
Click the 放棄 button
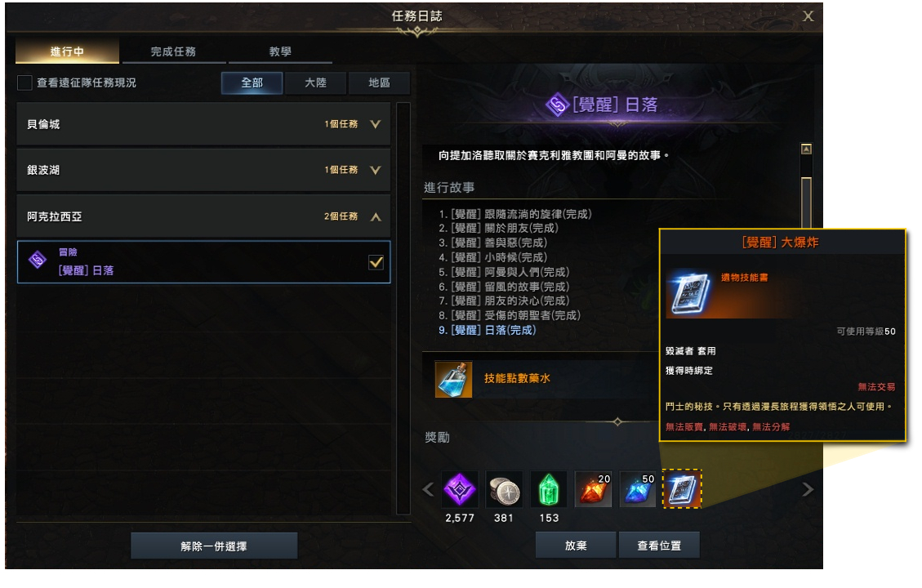coord(576,545)
